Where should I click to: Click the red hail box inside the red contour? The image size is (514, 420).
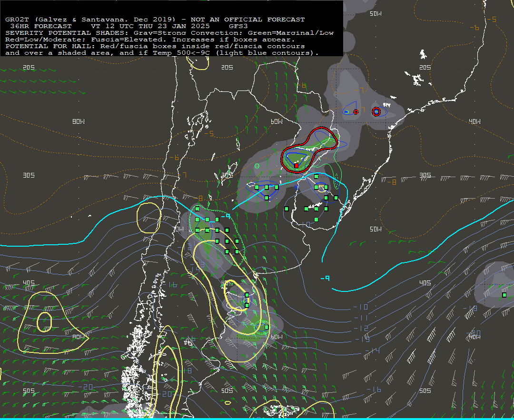click(x=297, y=166)
